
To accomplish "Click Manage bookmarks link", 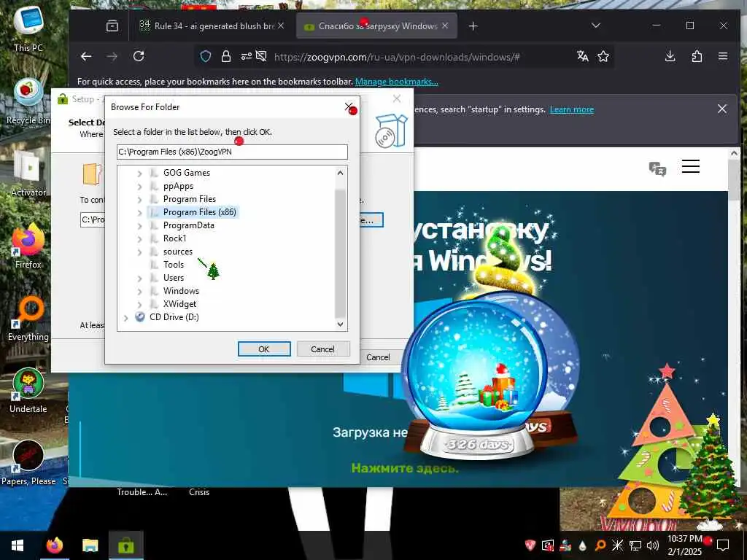I will point(396,82).
